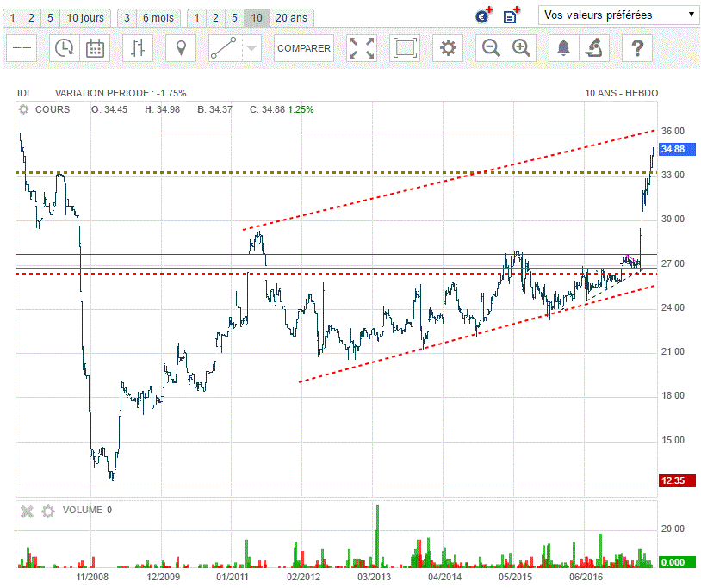Screen dimensions: 701x588
Task: Select the 10 jours period tab
Action: [x=85, y=18]
